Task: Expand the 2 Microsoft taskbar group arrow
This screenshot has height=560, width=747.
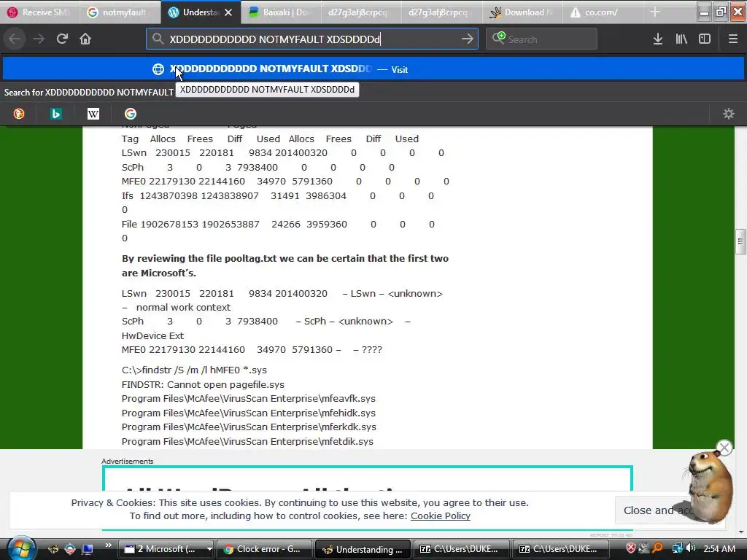Action: tap(209, 549)
